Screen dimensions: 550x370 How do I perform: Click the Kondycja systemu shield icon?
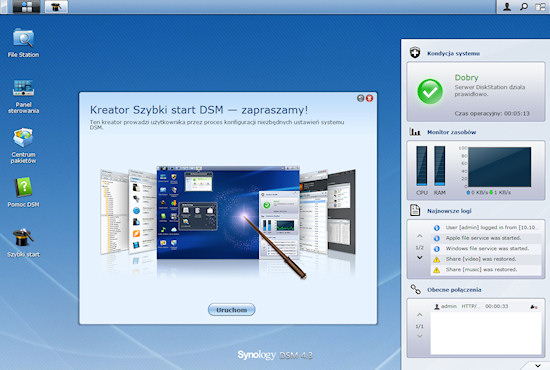pos(415,53)
